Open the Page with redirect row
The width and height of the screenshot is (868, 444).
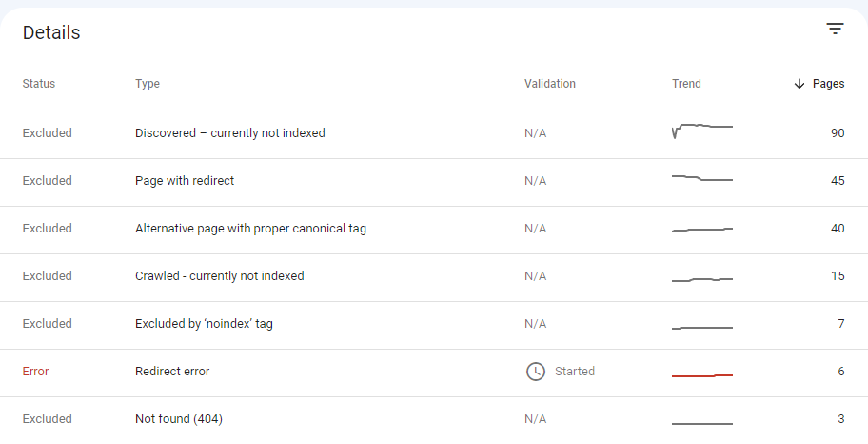click(x=185, y=181)
